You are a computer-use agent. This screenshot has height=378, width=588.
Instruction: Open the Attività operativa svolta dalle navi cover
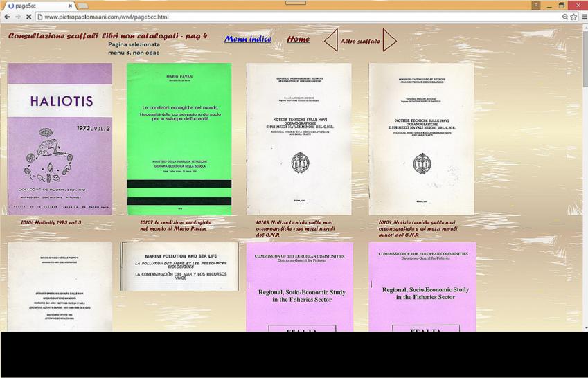tap(60, 287)
